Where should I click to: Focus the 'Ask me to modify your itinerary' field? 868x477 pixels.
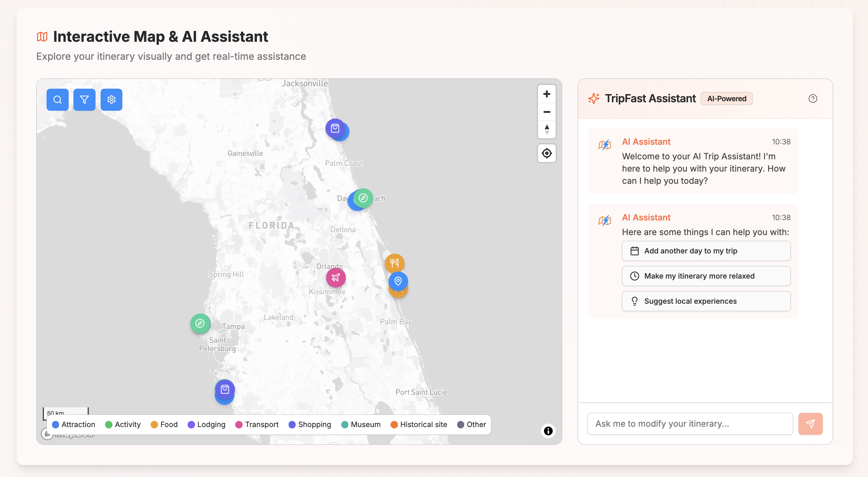pyautogui.click(x=690, y=424)
